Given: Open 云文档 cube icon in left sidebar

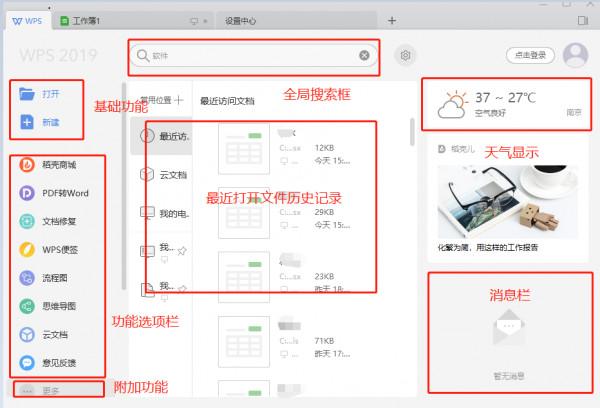Looking at the screenshot, I should 27,335.
